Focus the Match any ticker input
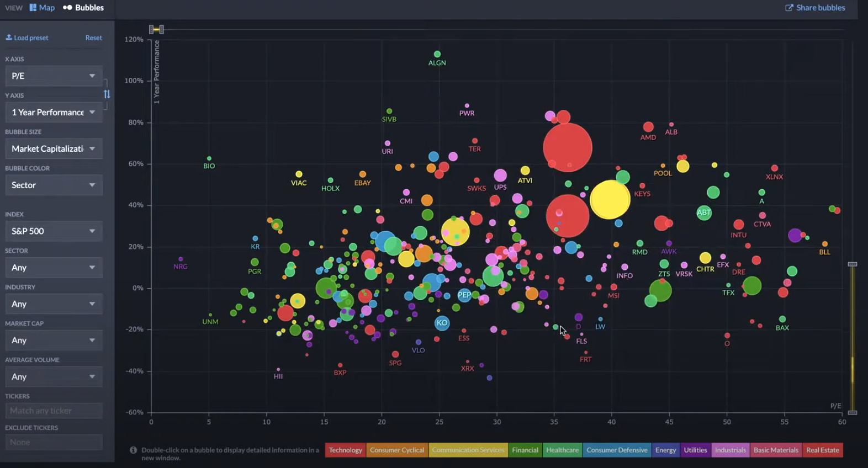 pyautogui.click(x=54, y=411)
